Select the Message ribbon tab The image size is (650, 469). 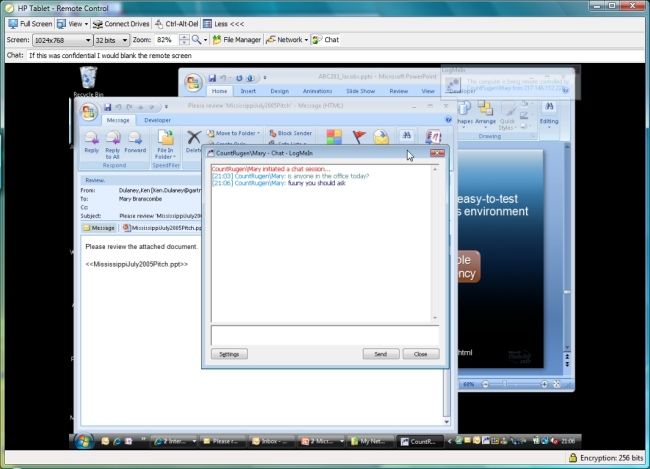118,120
